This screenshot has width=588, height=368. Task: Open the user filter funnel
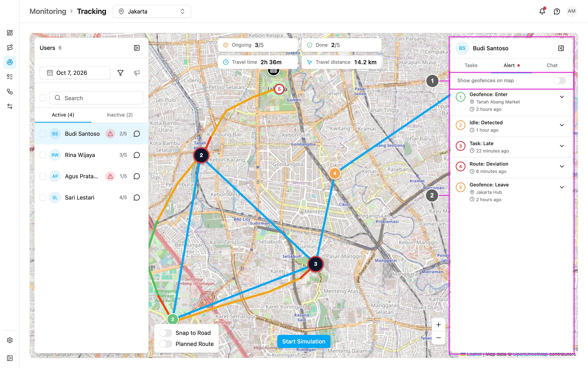(120, 73)
